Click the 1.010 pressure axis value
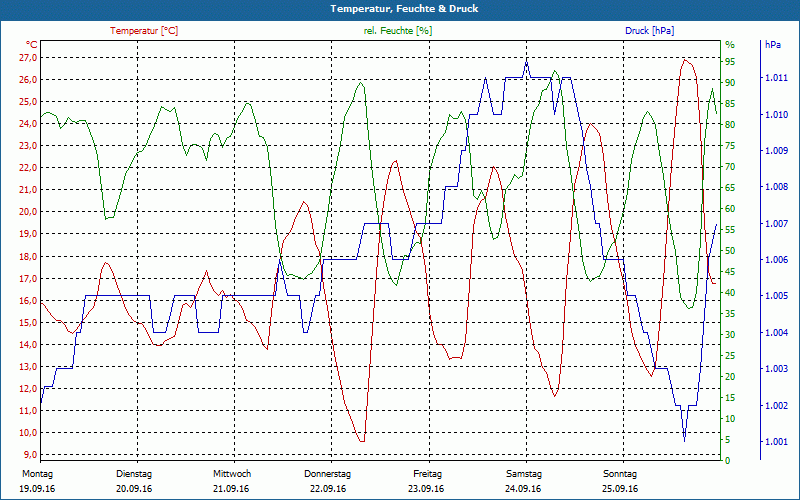This screenshot has height=500, width=800. [776, 114]
